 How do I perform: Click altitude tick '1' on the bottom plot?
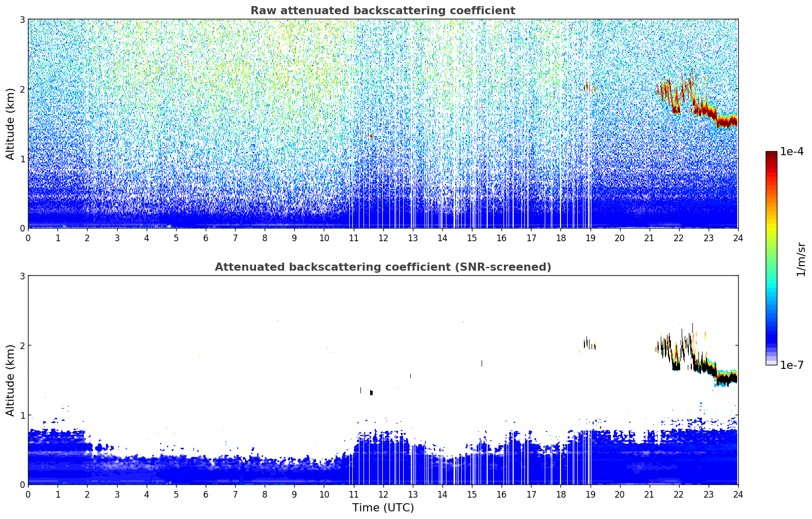point(22,415)
